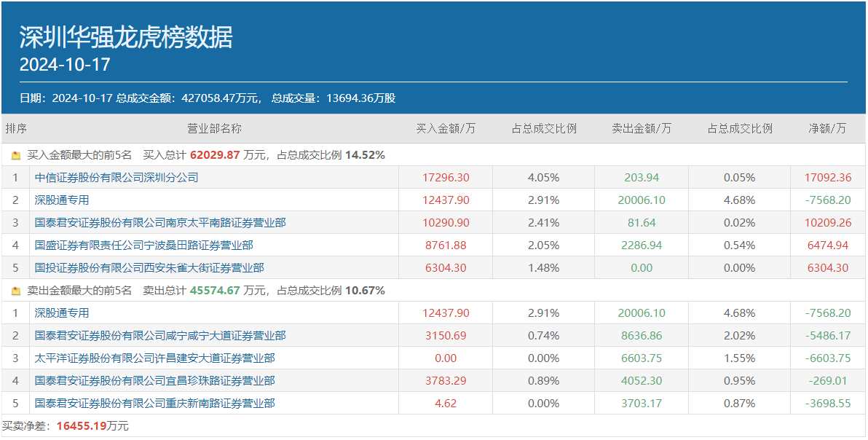The height and width of the screenshot is (440, 868).
Task: Select 国泰君安 宜昌珍珠路证券营业部 link
Action: [x=155, y=381]
